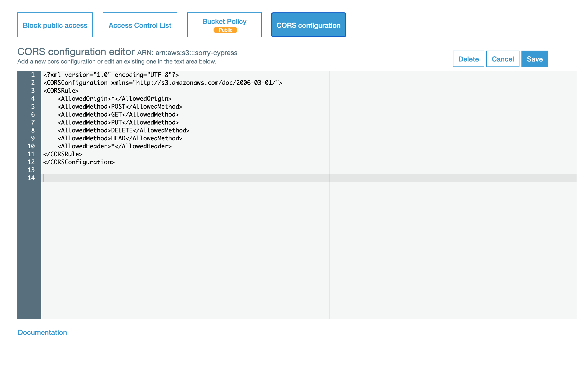Select the CORS configuration tab
Viewport: 588px width, 371px height.
pos(308,25)
